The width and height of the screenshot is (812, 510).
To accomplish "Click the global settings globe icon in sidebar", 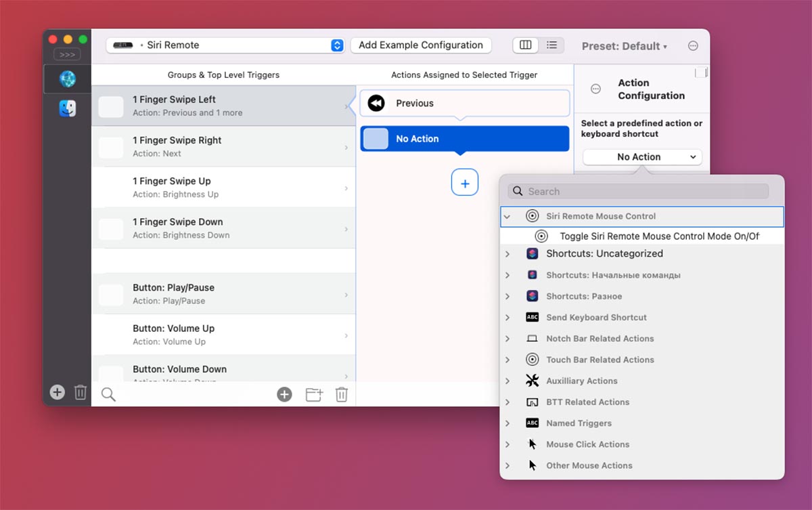I will click(x=67, y=79).
